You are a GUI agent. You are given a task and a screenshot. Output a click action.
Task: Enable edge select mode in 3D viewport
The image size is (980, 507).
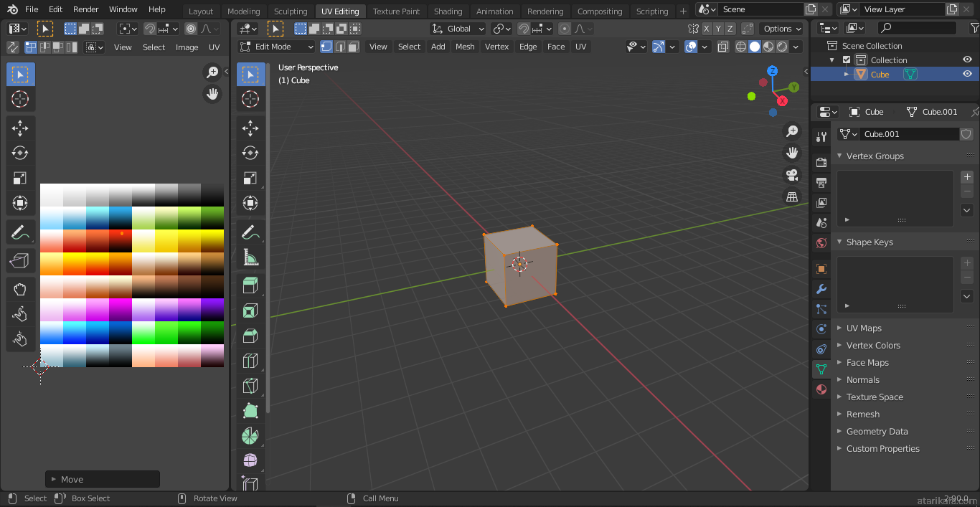pyautogui.click(x=339, y=47)
